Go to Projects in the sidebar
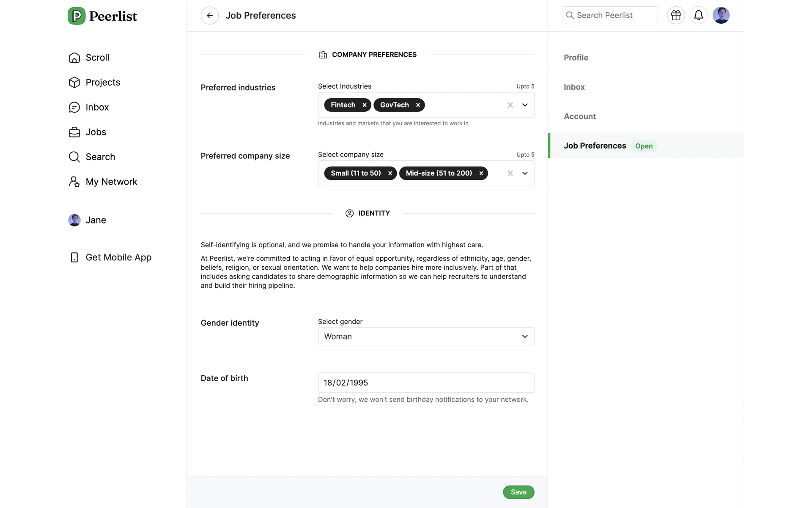Screen dimensions: 812x508 (x=103, y=83)
